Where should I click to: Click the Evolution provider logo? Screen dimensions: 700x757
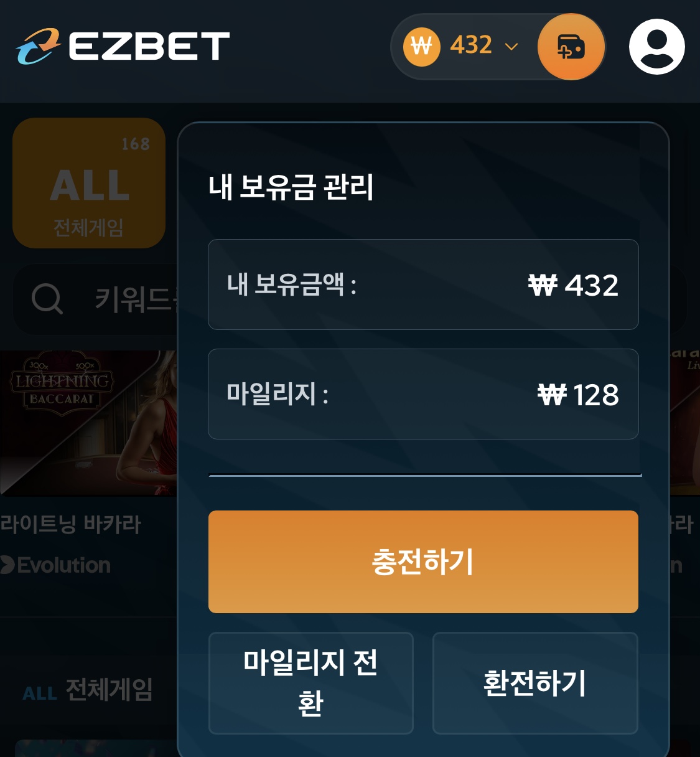55,565
